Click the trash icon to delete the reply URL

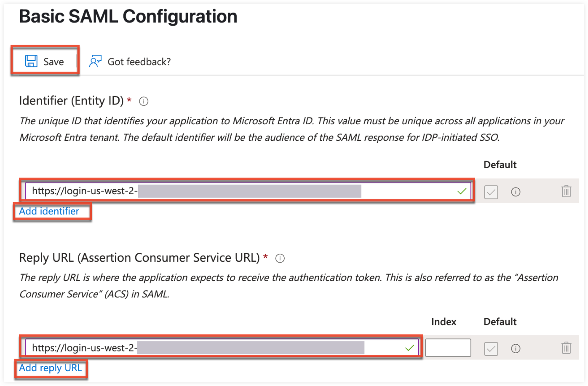pyautogui.click(x=567, y=348)
